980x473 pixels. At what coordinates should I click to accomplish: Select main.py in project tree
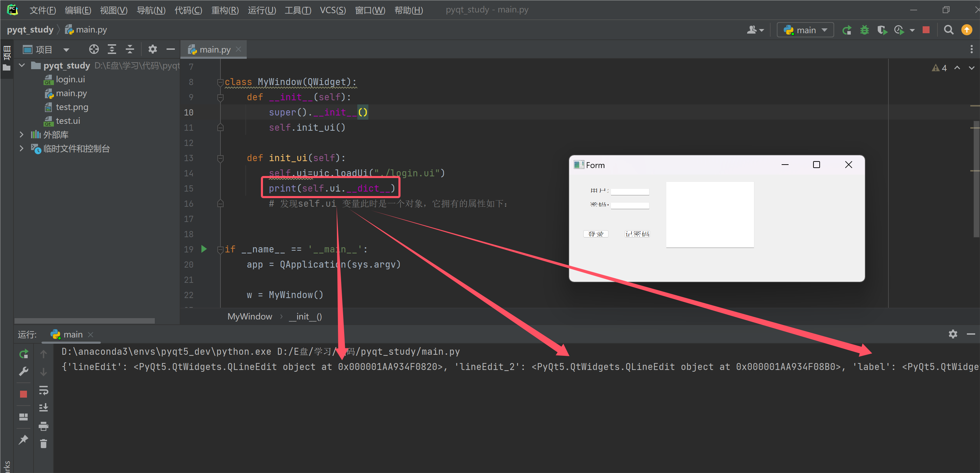click(71, 93)
